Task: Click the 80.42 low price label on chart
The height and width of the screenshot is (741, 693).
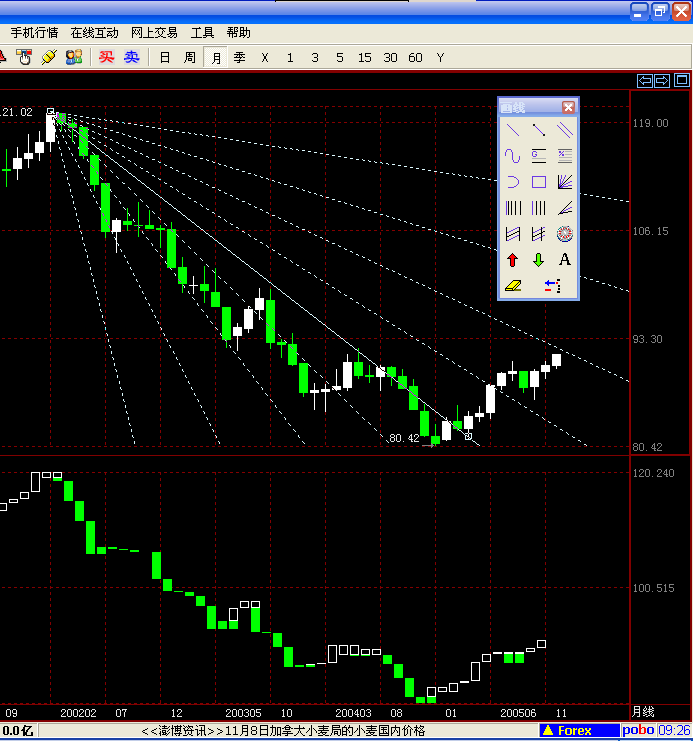Action: pyautogui.click(x=404, y=438)
